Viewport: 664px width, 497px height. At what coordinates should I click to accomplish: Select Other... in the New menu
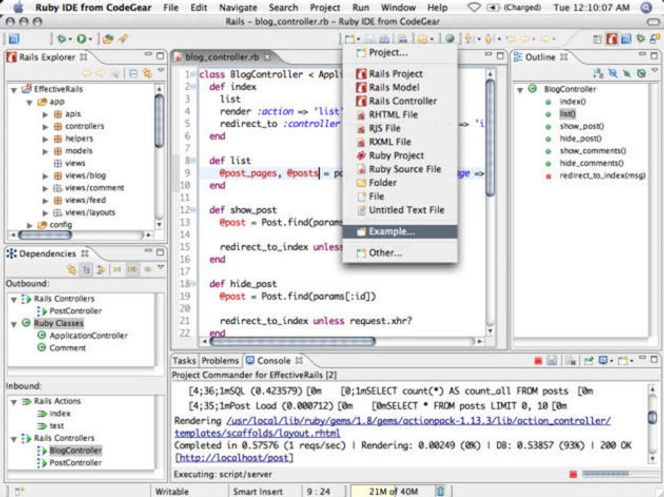(400, 253)
